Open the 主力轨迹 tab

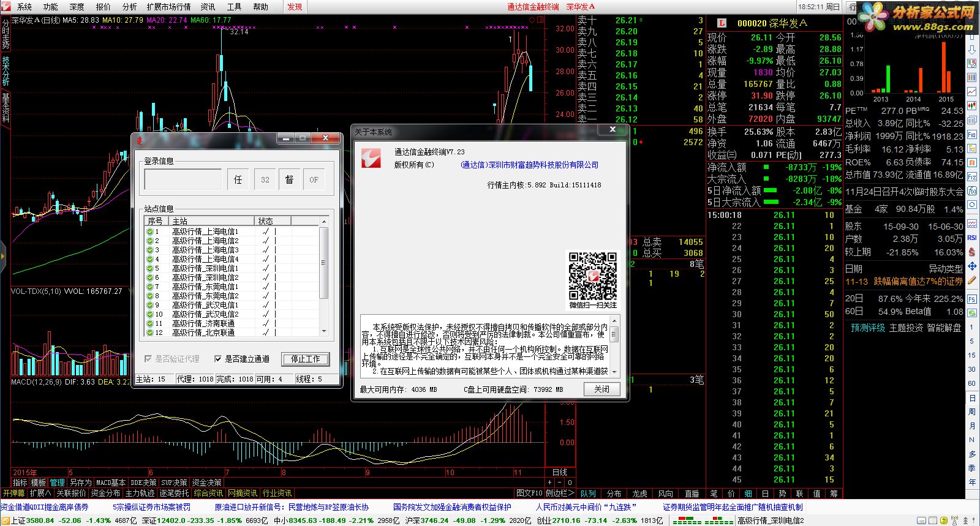140,493
